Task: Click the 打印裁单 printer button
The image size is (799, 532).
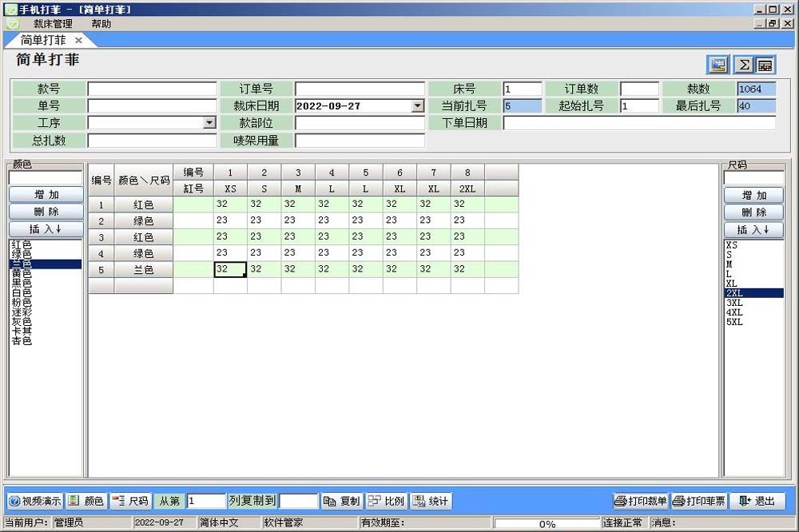Action: (x=640, y=501)
